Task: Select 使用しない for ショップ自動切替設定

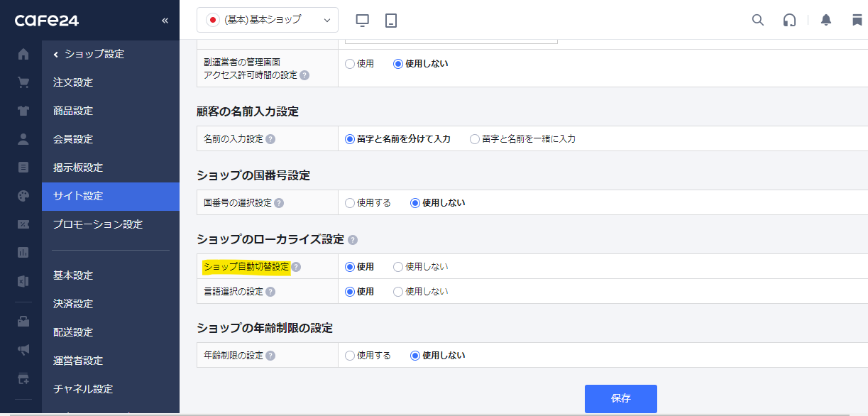Action: coord(398,267)
